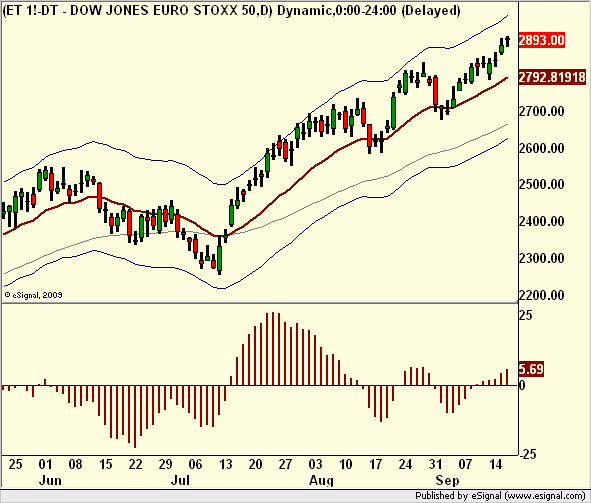
Task: Click the eSignal, 2009 copyright text
Action: [33, 295]
